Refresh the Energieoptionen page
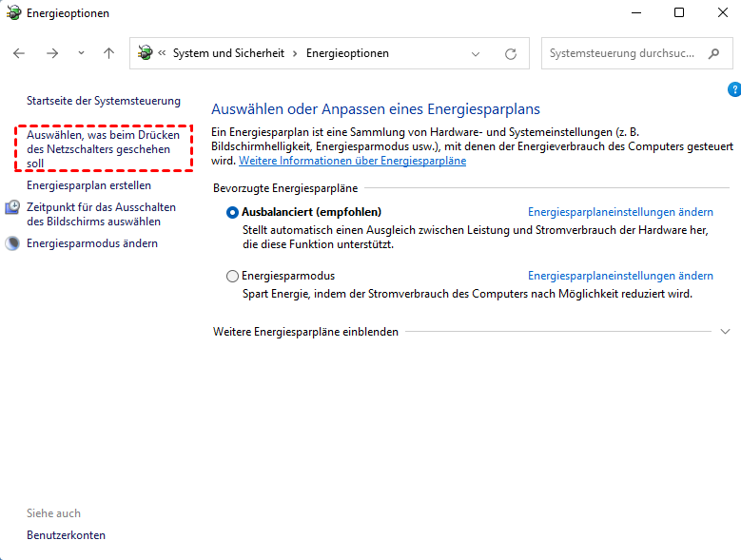The image size is (741, 560). [511, 54]
